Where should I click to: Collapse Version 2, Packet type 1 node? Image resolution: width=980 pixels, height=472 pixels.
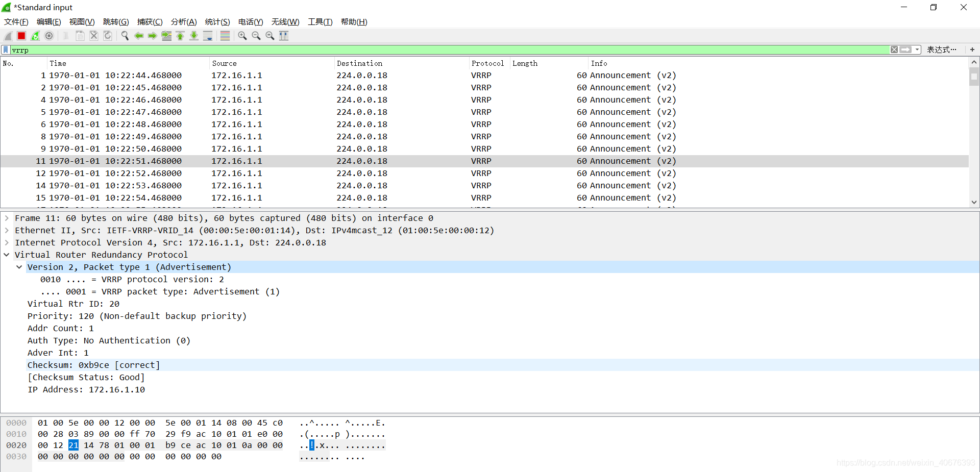(x=19, y=267)
